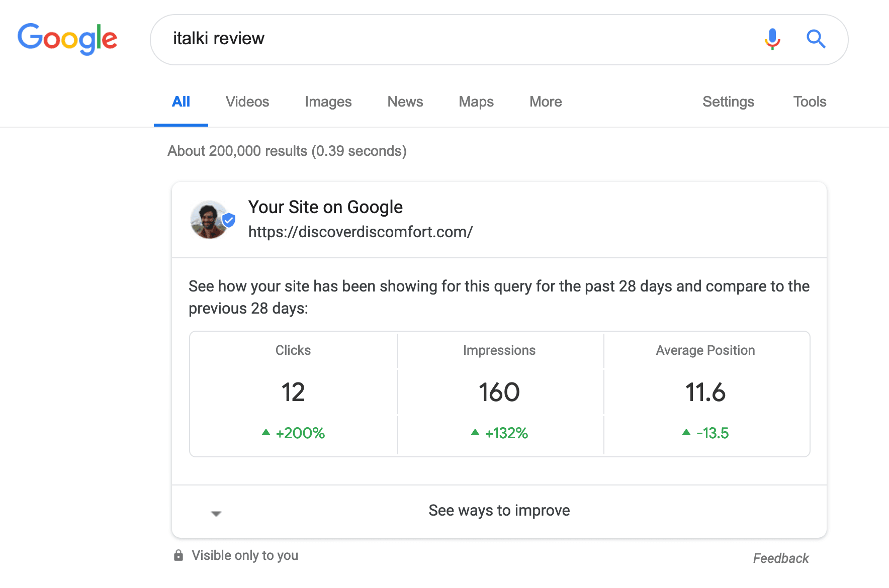Click the blue verified shield badge
The width and height of the screenshot is (889, 588).
point(229,220)
